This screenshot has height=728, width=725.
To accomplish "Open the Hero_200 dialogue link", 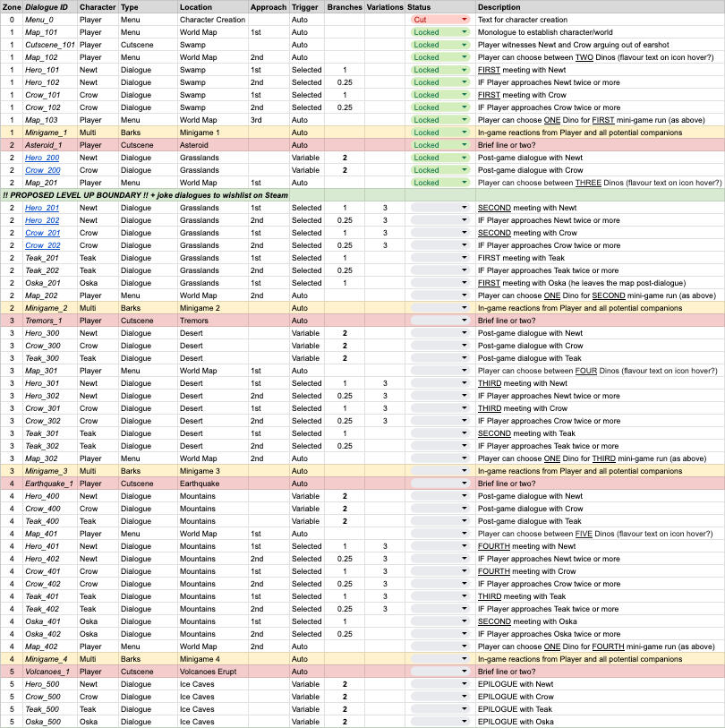I will pos(42,158).
